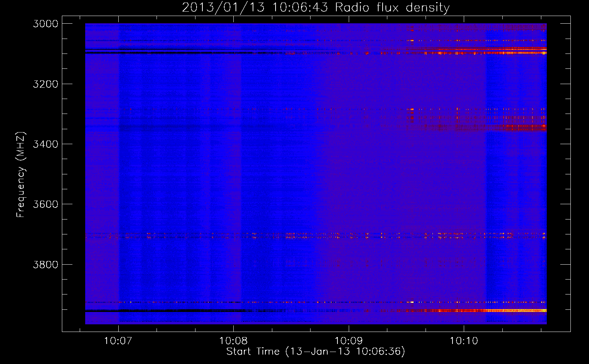
Task: Click the 10:09 time tick label
Action: click(x=349, y=341)
